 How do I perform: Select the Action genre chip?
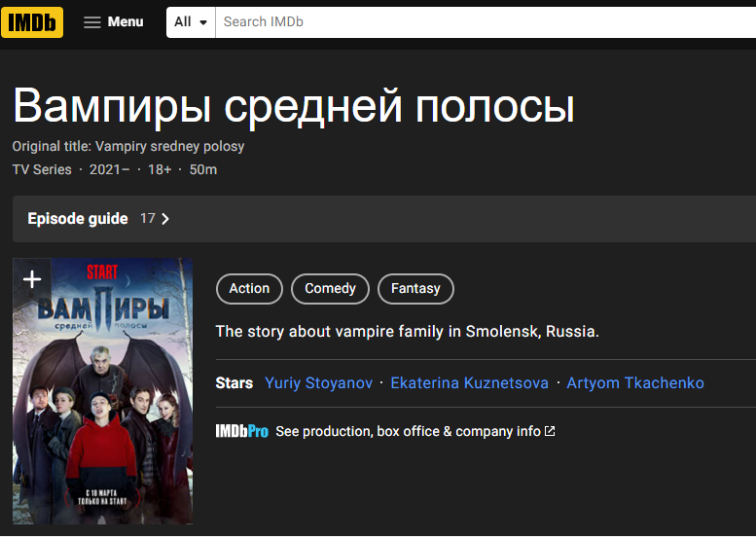pyautogui.click(x=249, y=289)
